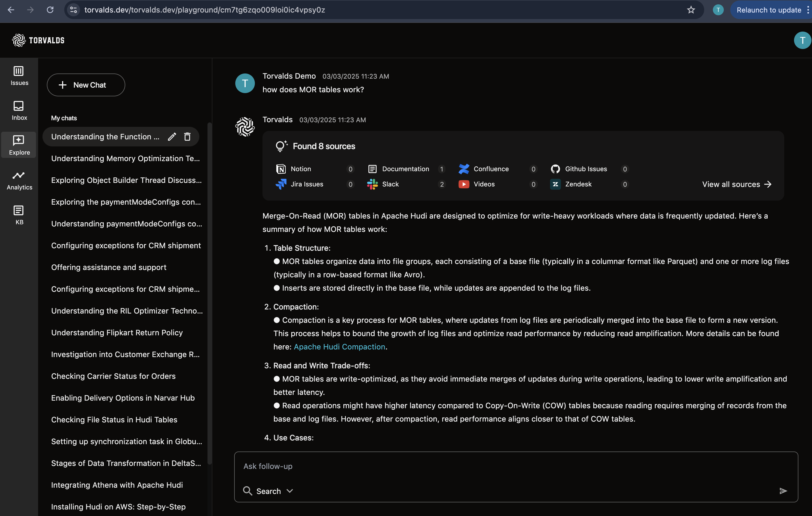
Task: Open the user avatar in top right
Action: tap(802, 41)
